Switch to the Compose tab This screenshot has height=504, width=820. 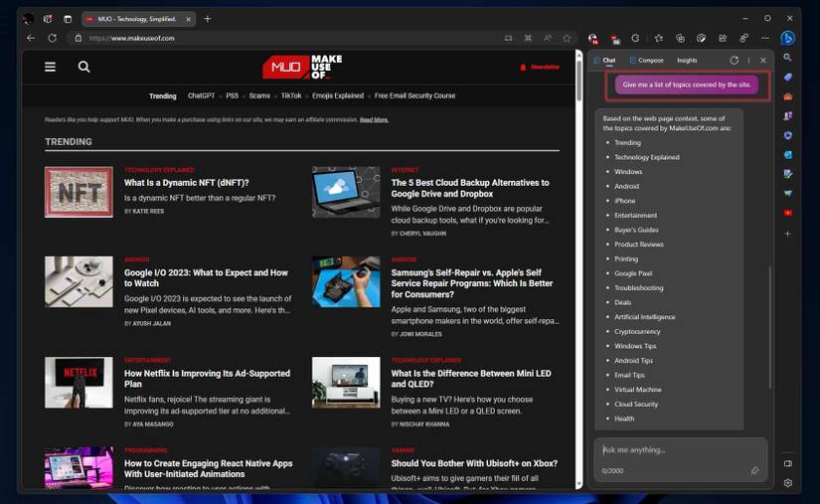click(646, 60)
